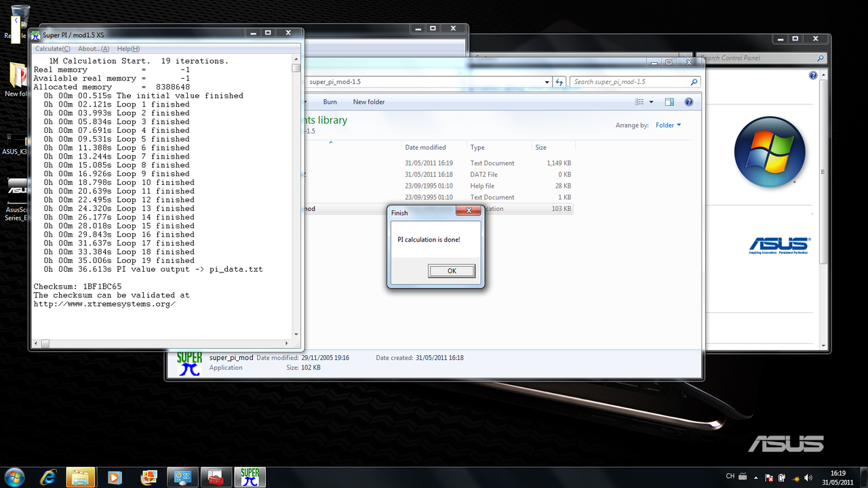868x488 pixels.
Task: Select New folder in Explorer toolbar
Action: click(x=369, y=102)
